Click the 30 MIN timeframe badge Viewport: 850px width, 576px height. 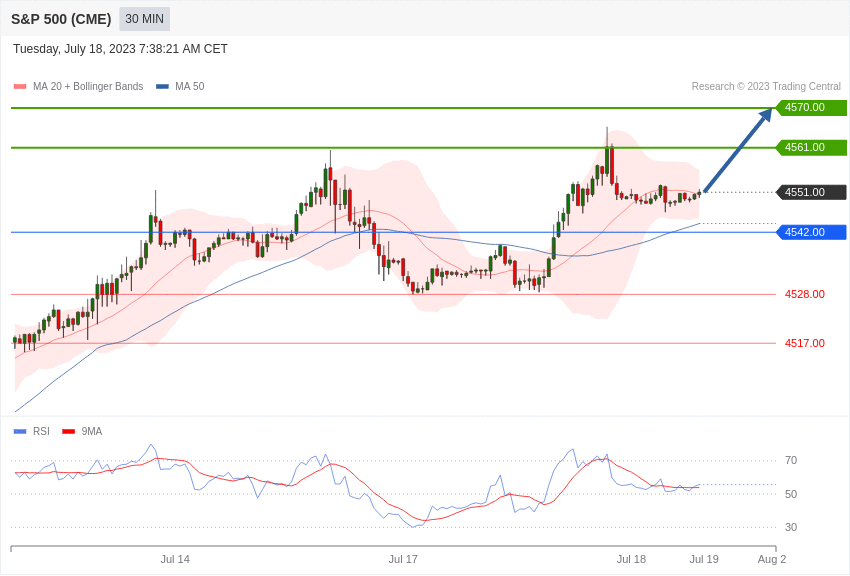coord(144,19)
